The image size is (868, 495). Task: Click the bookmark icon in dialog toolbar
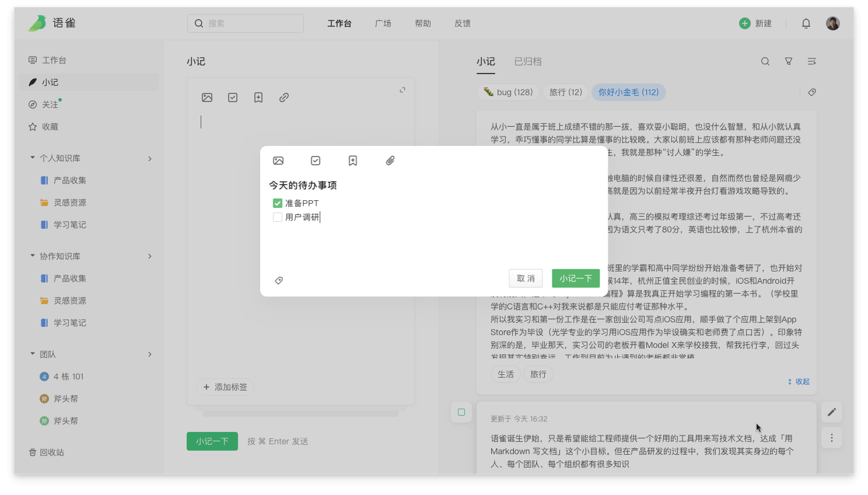click(x=353, y=161)
